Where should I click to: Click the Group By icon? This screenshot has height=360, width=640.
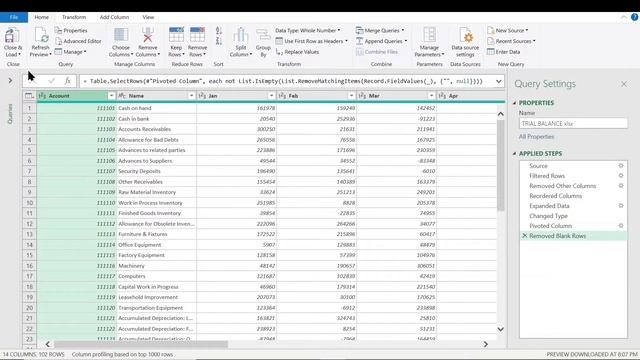tap(263, 35)
